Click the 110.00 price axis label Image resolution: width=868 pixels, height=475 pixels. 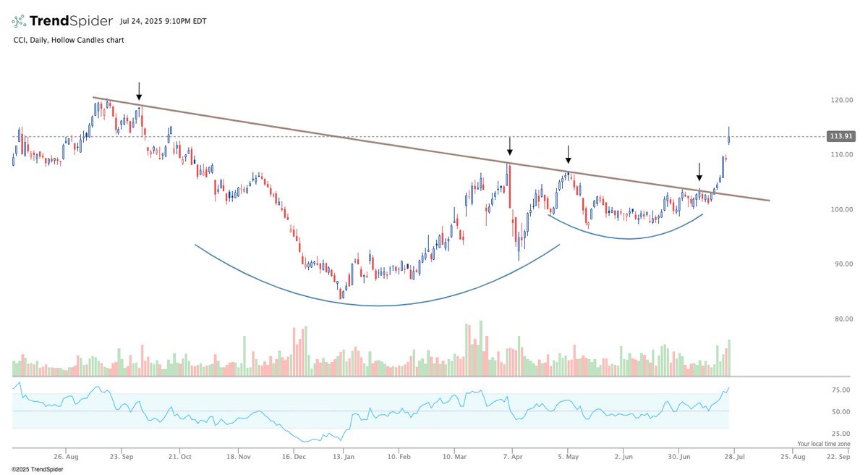841,155
